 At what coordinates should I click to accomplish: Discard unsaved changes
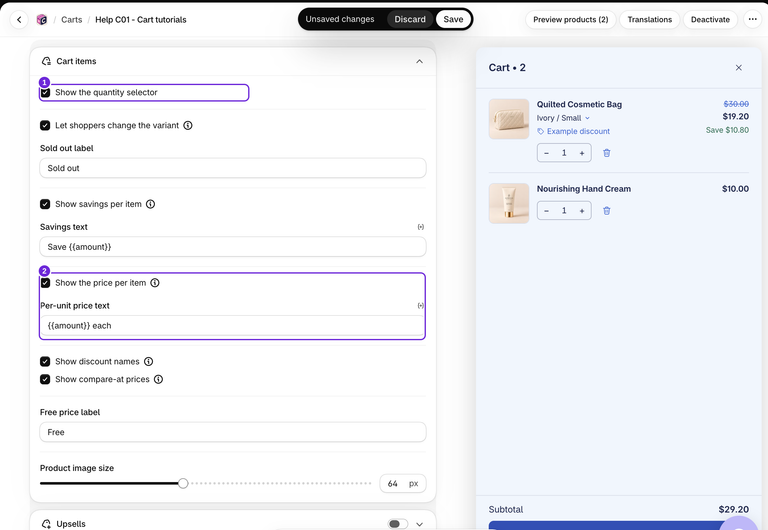pos(410,19)
